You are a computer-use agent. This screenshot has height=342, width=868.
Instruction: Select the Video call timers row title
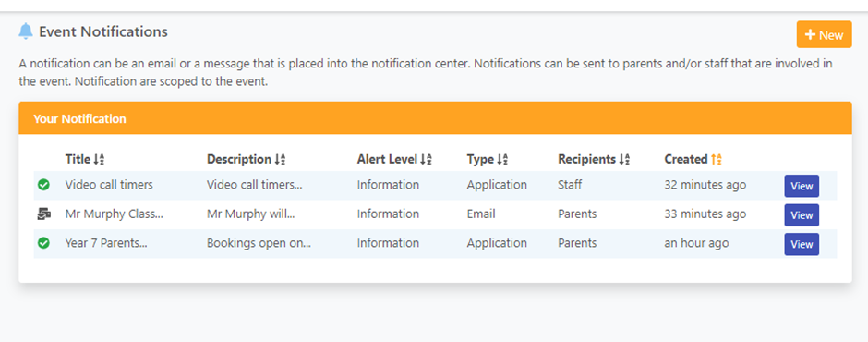click(109, 185)
